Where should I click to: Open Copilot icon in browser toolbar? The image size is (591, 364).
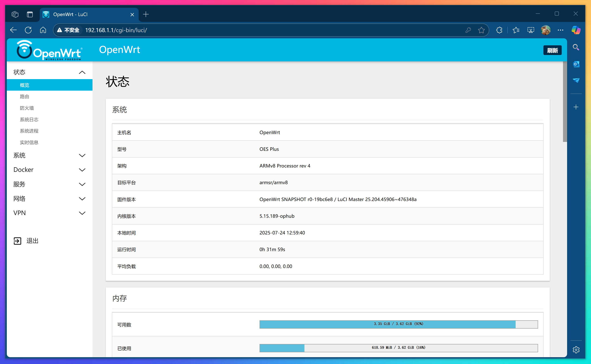pos(576,30)
